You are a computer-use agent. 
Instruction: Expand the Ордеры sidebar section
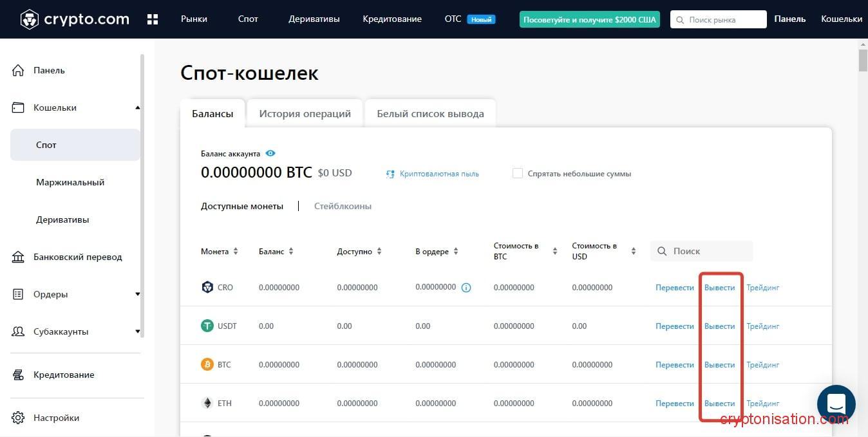pyautogui.click(x=137, y=294)
